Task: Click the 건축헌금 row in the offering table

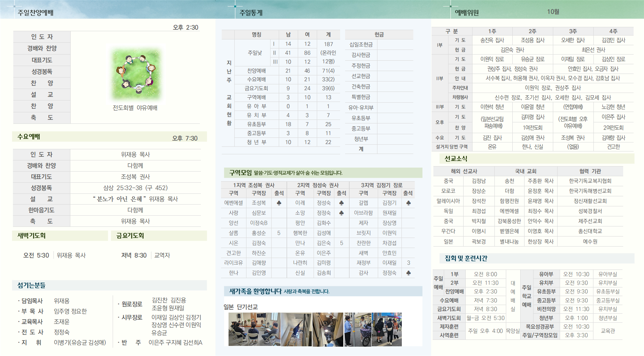Action: point(379,86)
